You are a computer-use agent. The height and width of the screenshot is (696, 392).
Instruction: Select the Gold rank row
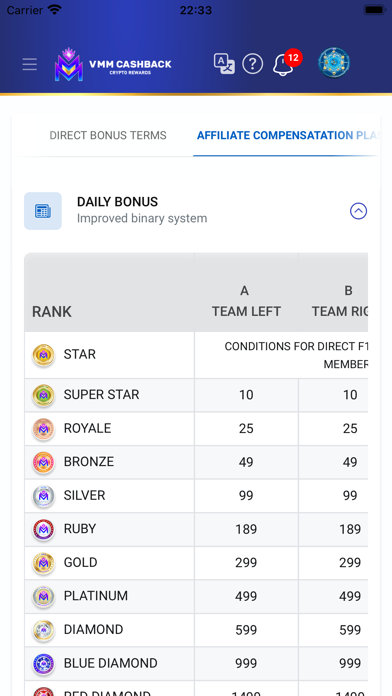(196, 563)
